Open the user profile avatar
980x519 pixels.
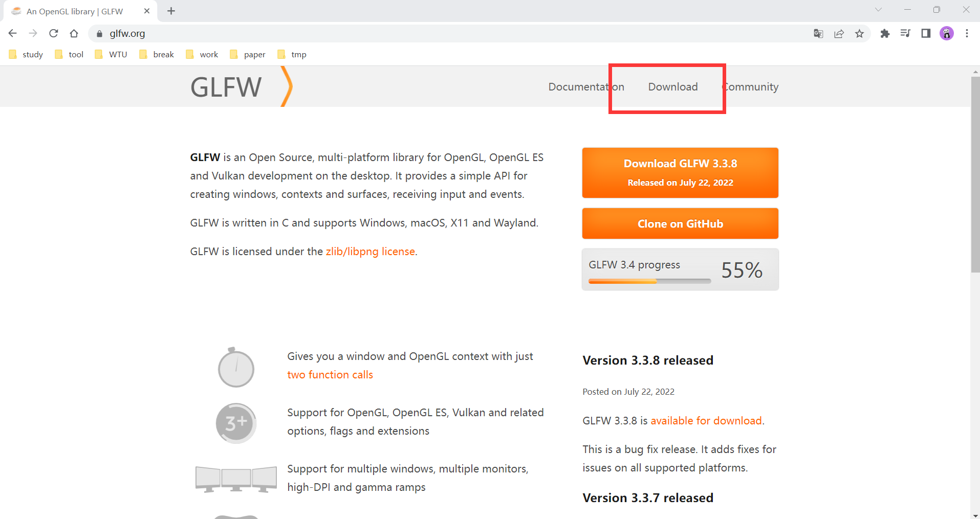947,34
